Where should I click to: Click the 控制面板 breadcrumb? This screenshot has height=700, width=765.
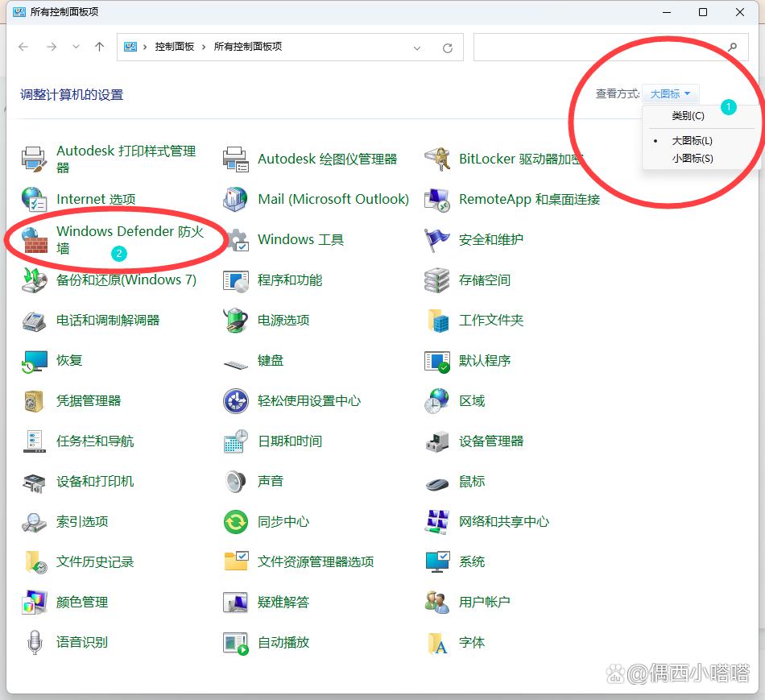175,47
